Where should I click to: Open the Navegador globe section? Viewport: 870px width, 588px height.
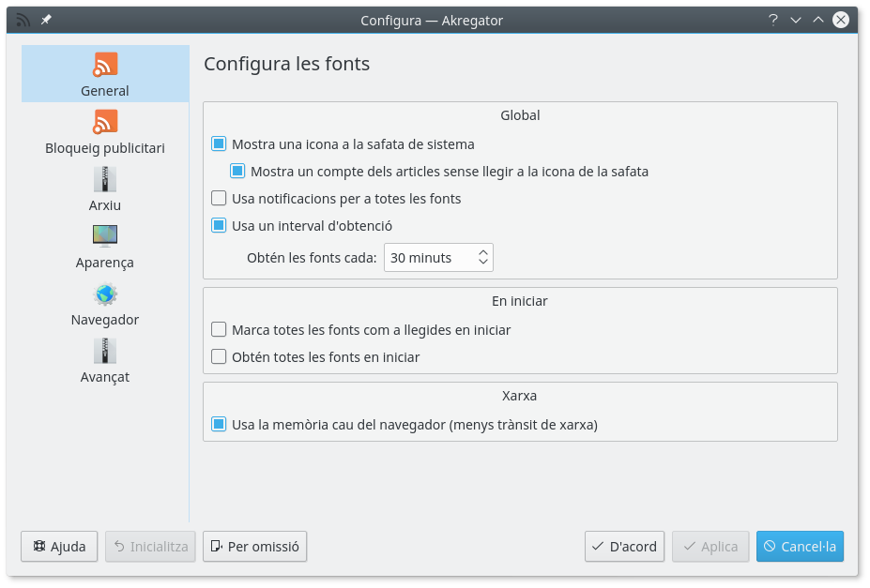pos(105,305)
